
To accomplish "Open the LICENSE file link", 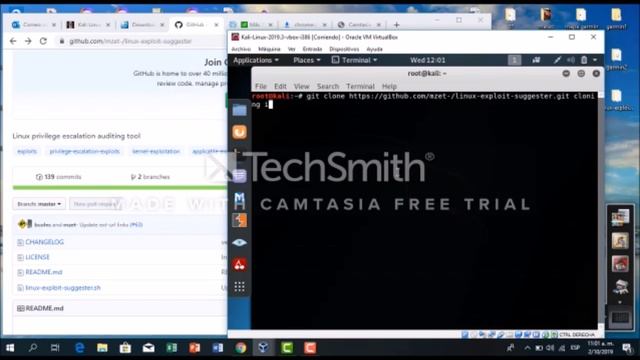I will (x=37, y=257).
